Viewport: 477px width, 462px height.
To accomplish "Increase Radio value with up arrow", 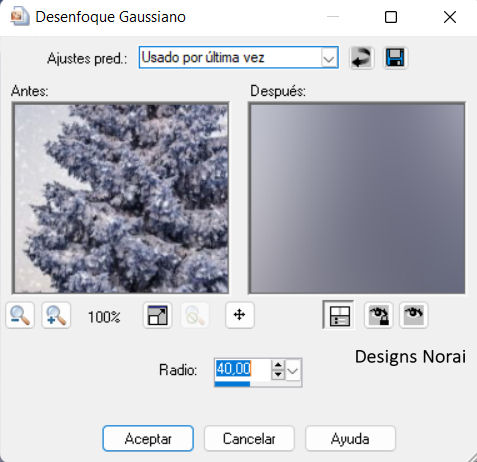I will coord(278,365).
